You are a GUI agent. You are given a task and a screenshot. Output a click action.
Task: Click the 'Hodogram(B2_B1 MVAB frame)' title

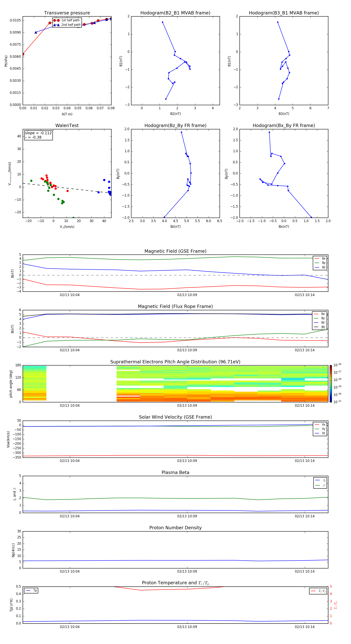click(x=175, y=13)
